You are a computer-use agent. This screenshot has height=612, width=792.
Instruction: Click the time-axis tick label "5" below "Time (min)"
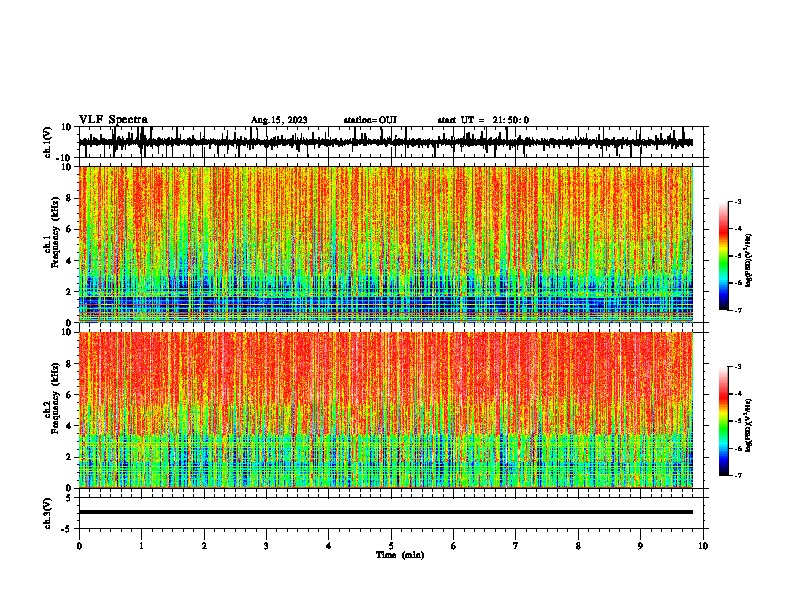click(391, 546)
